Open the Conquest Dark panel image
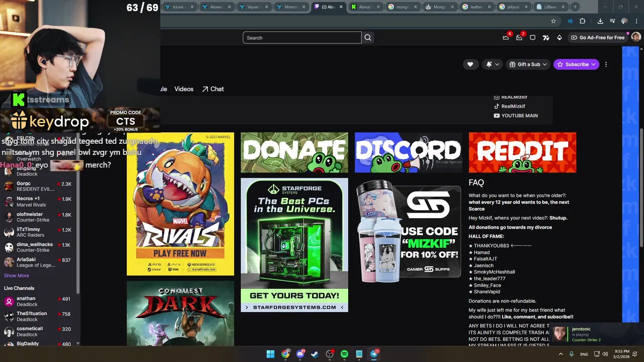The image size is (644, 362). coord(180,314)
